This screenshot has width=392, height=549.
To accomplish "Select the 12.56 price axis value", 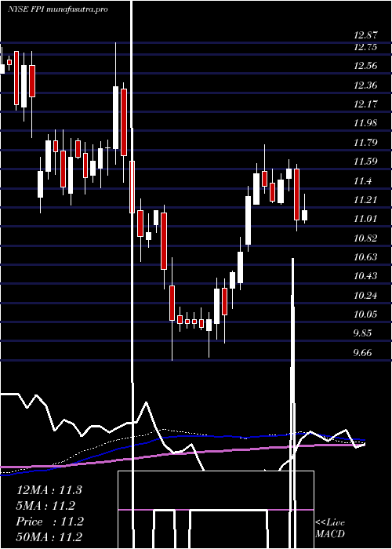I will (365, 66).
